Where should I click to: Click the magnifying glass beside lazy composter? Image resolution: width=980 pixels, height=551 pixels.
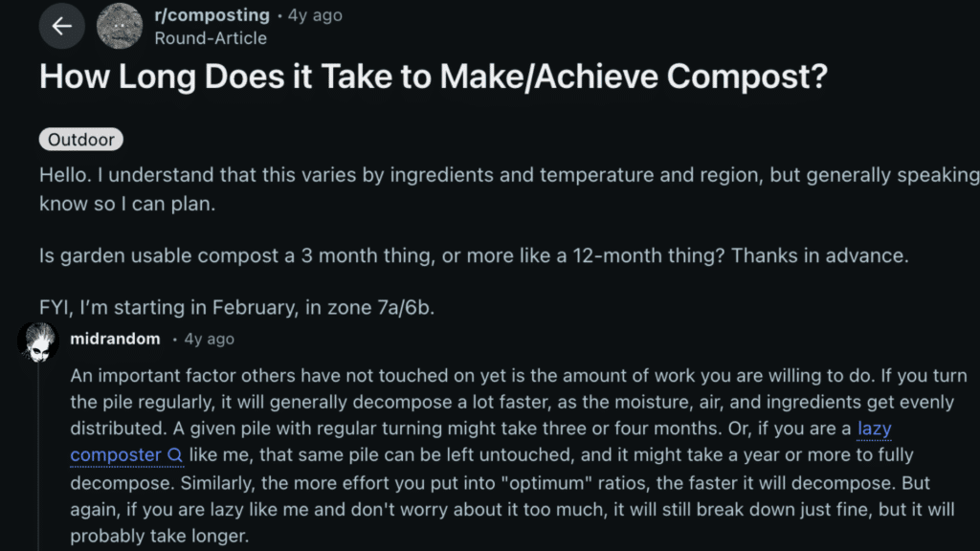tap(175, 456)
